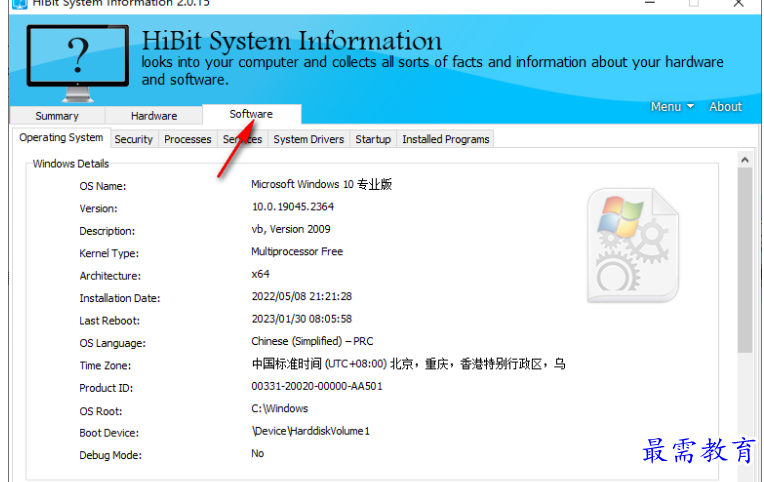Click the vertical scrollbar thumb
Viewport: 764px width, 482px height.
pyautogui.click(x=745, y=260)
